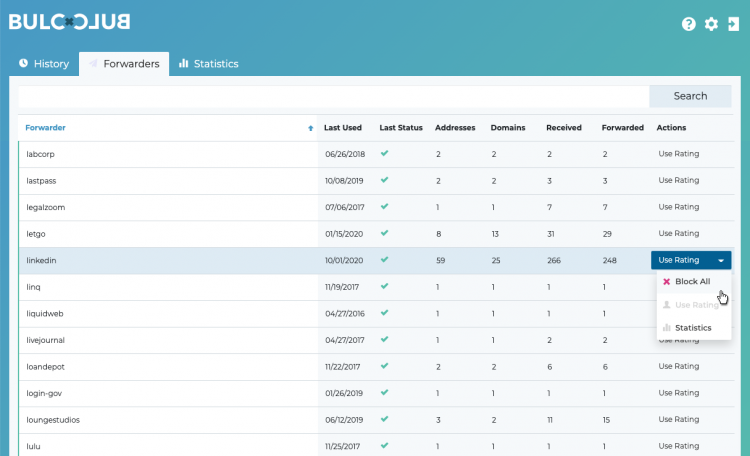Select the labcorp forwarder name
Viewport: 750px width, 456px height.
tap(40, 154)
